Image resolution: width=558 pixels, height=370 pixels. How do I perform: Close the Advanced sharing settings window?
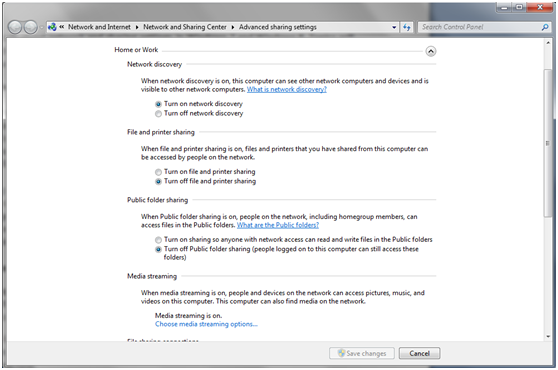540,7
